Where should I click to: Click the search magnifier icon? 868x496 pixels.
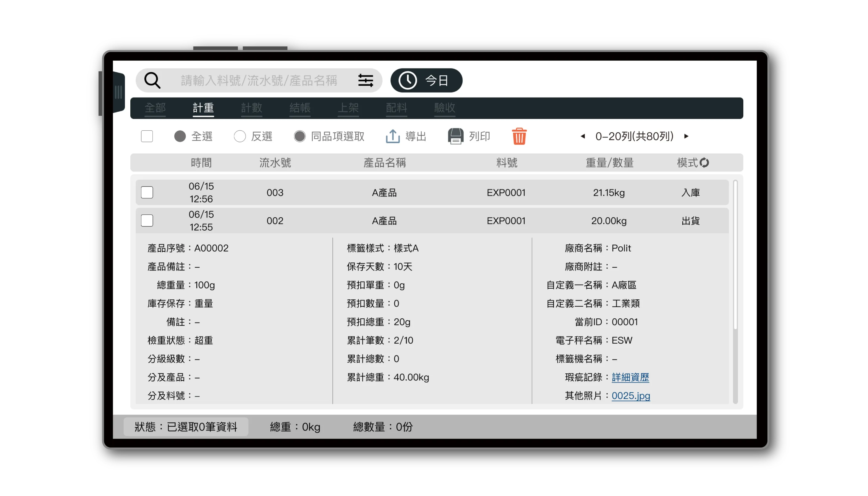pos(152,81)
